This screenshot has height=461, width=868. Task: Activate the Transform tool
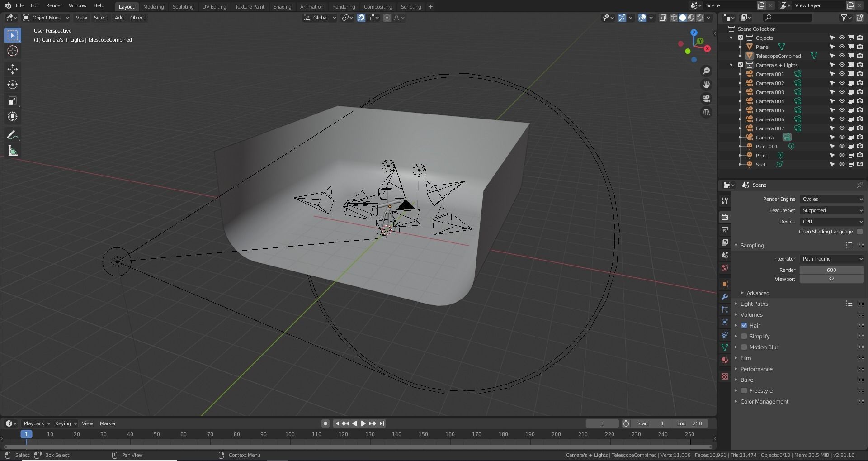[13, 116]
